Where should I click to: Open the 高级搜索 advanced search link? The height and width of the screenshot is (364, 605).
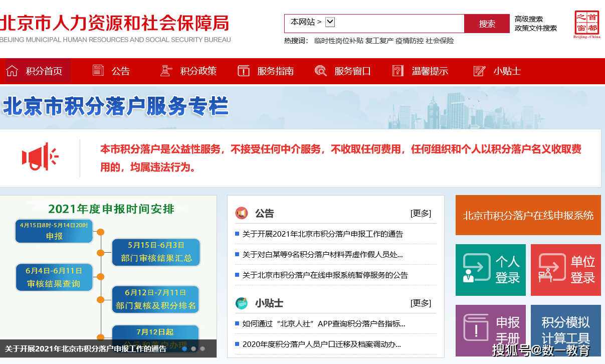(x=528, y=19)
